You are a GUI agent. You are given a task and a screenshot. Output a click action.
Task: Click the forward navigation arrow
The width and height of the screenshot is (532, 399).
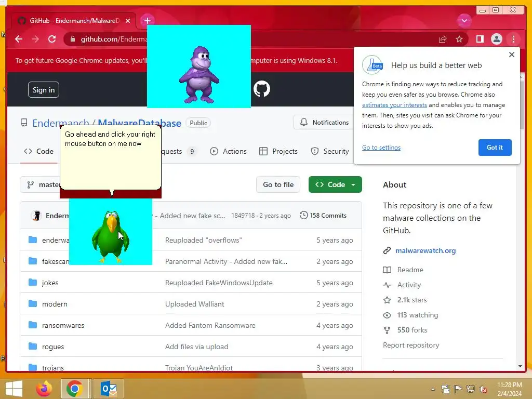[35, 39]
